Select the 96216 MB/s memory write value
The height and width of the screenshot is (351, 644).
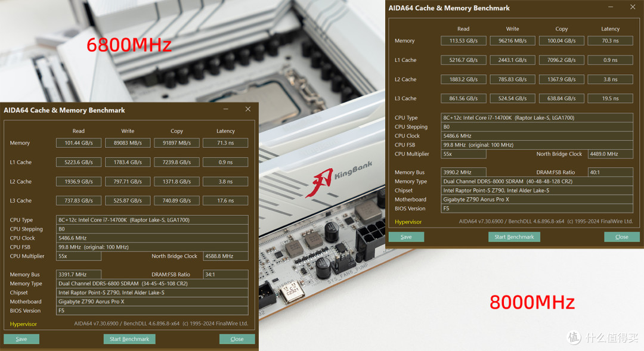pos(513,41)
